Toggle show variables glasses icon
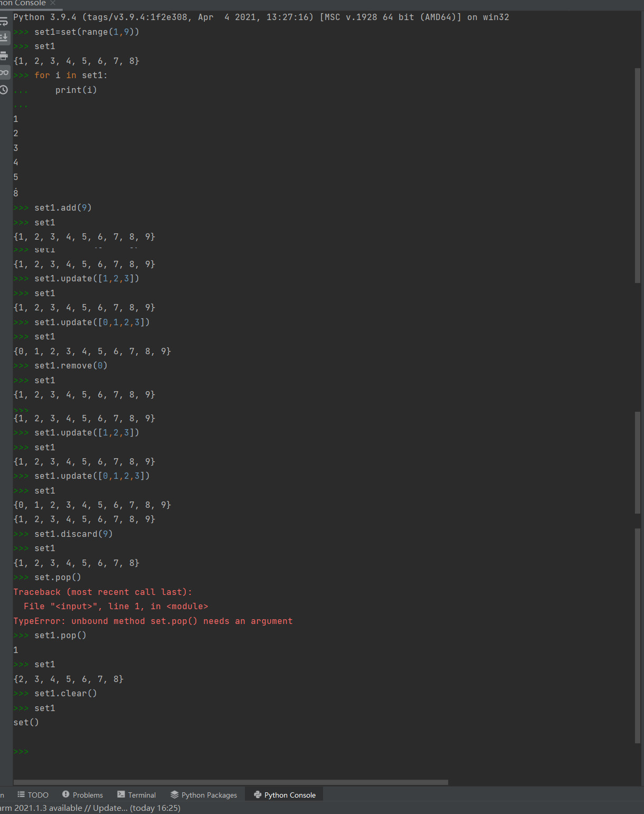 [x=4, y=72]
